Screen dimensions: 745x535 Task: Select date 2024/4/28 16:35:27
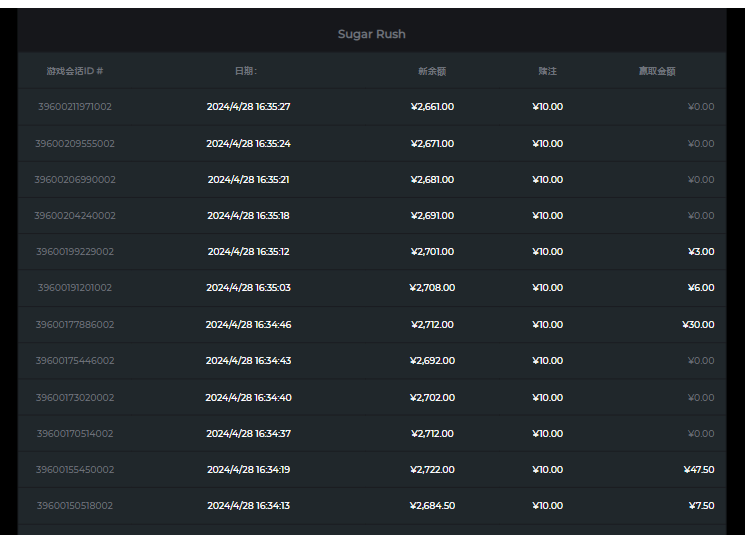[248, 107]
